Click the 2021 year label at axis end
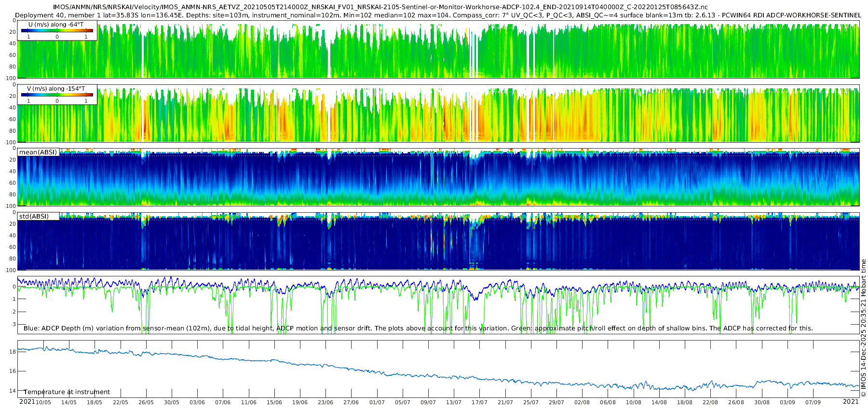 pos(851,402)
